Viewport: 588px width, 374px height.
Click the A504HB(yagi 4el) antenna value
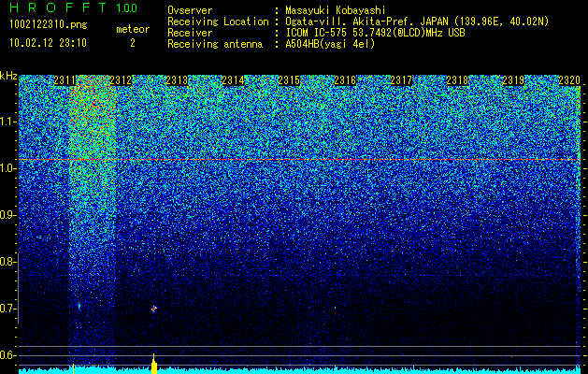tap(330, 44)
